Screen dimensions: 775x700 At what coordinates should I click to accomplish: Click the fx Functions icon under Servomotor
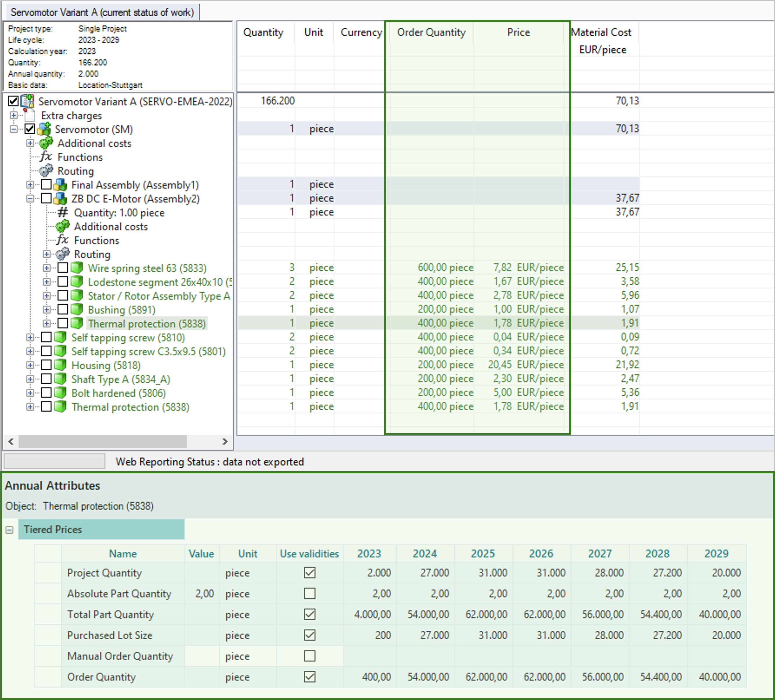(x=46, y=157)
